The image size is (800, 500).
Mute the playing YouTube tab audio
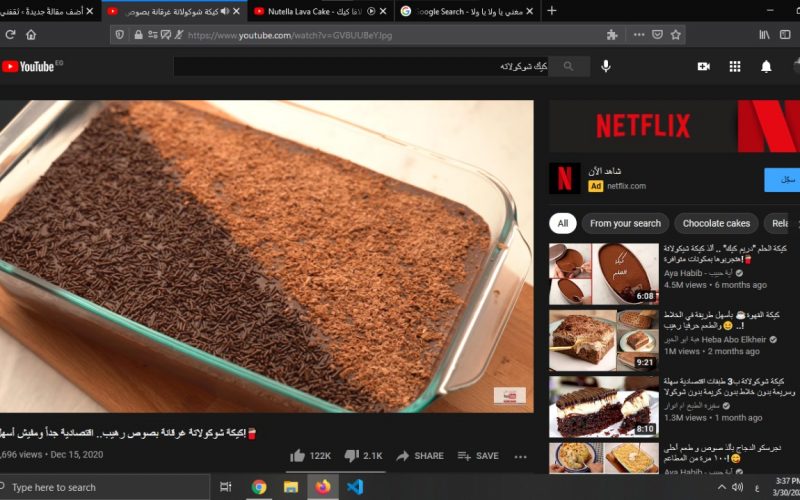224,11
